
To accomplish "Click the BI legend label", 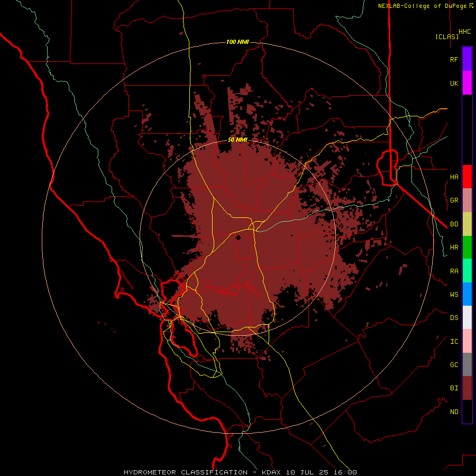I will (454, 388).
